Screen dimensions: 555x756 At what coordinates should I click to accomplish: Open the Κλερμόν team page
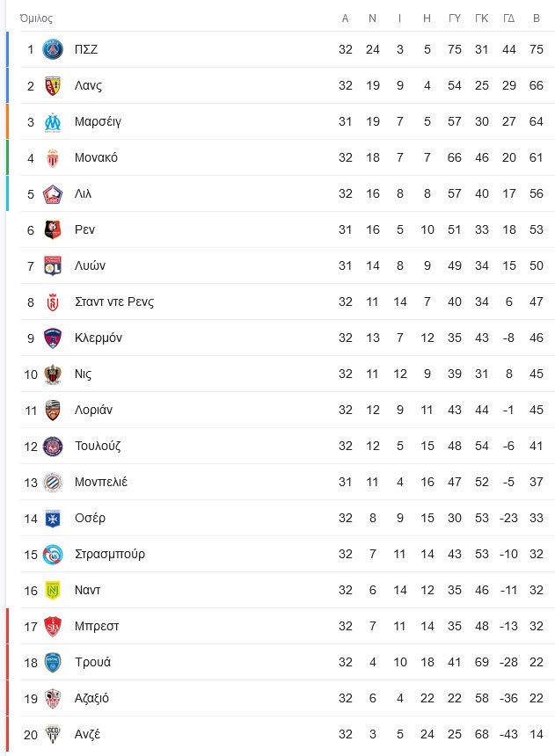99,338
